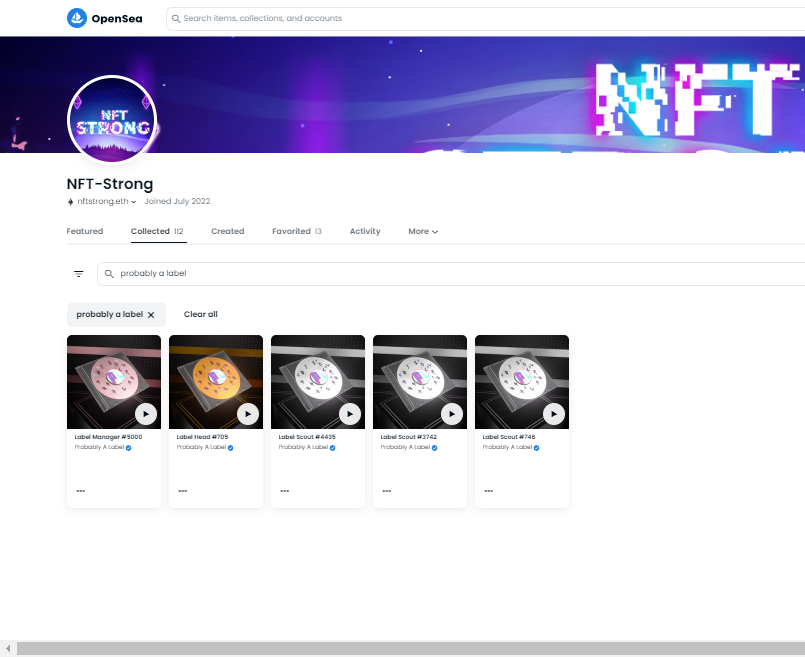Open the NFT Strong profile avatar
The height and width of the screenshot is (657, 805).
(112, 119)
